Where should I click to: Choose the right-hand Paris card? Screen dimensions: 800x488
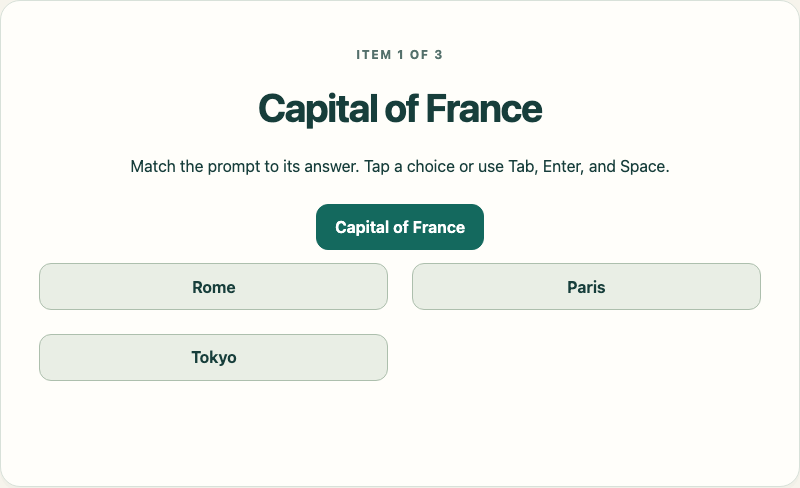tap(586, 286)
